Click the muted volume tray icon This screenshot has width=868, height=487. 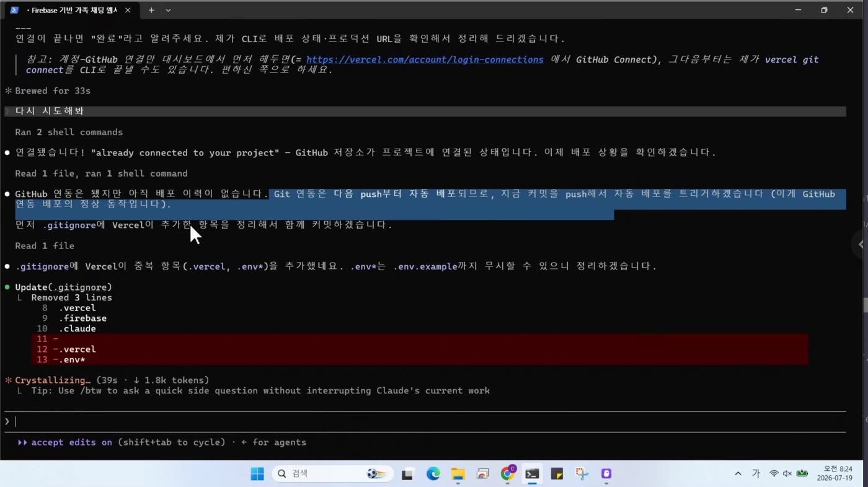coord(787,474)
